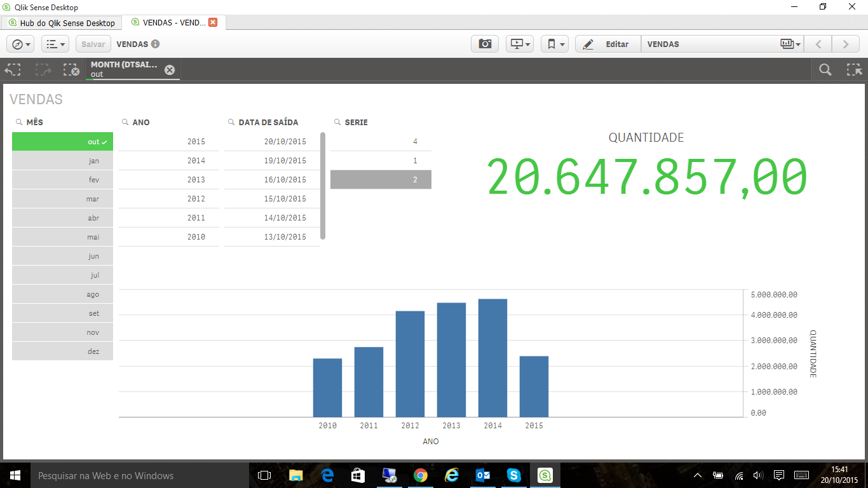Select month abr
Screen dimensions: 868x488
[62, 218]
